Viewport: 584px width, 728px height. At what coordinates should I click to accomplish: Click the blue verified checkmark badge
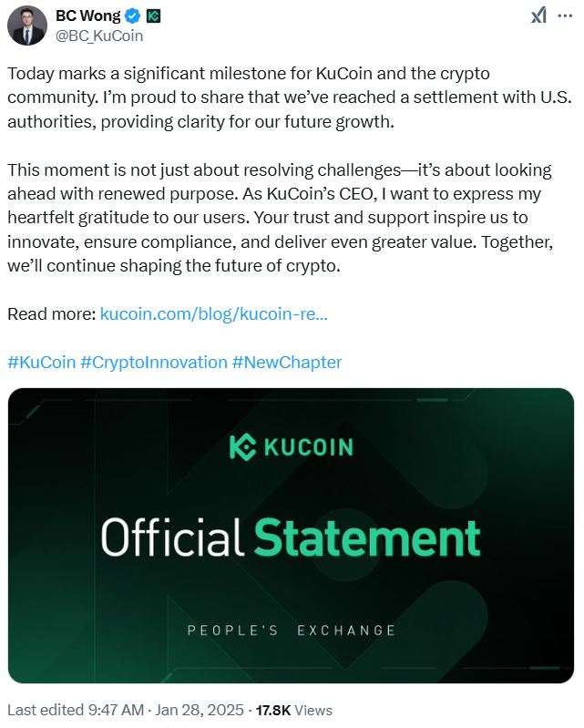(131, 15)
